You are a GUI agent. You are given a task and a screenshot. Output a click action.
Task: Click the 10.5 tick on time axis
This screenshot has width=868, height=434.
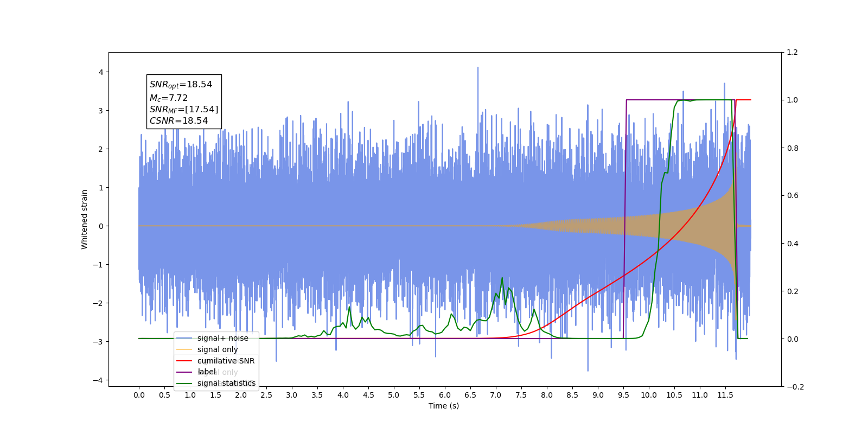[x=674, y=395]
